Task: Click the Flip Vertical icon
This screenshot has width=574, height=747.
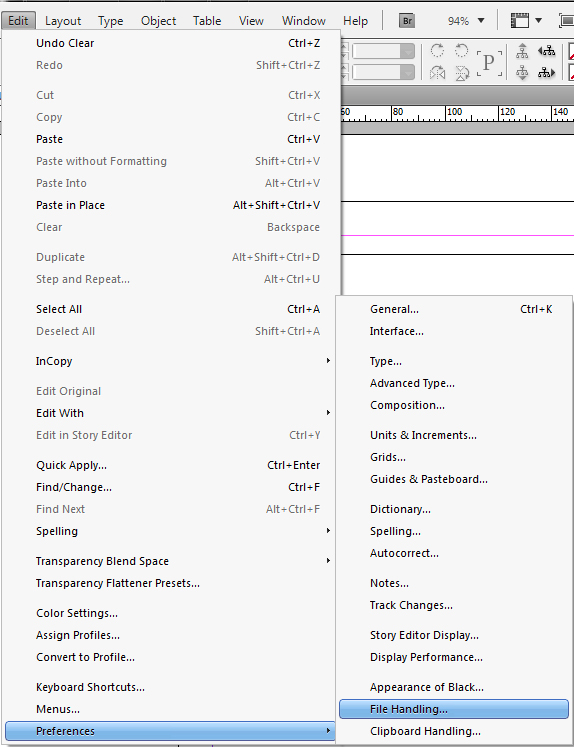Action: point(462,73)
